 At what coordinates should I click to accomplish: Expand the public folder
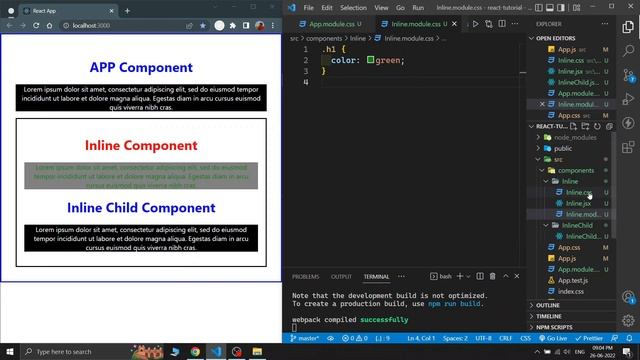[538, 148]
